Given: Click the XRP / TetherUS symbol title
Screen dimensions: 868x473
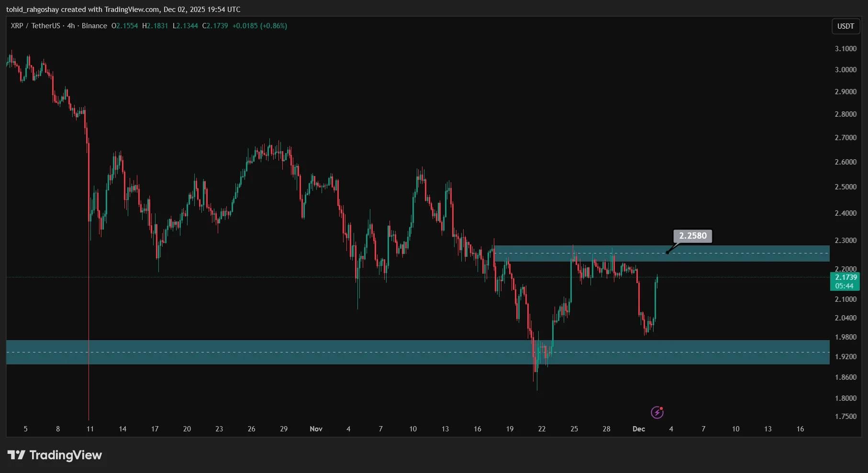Looking at the screenshot, I should pyautogui.click(x=35, y=26).
